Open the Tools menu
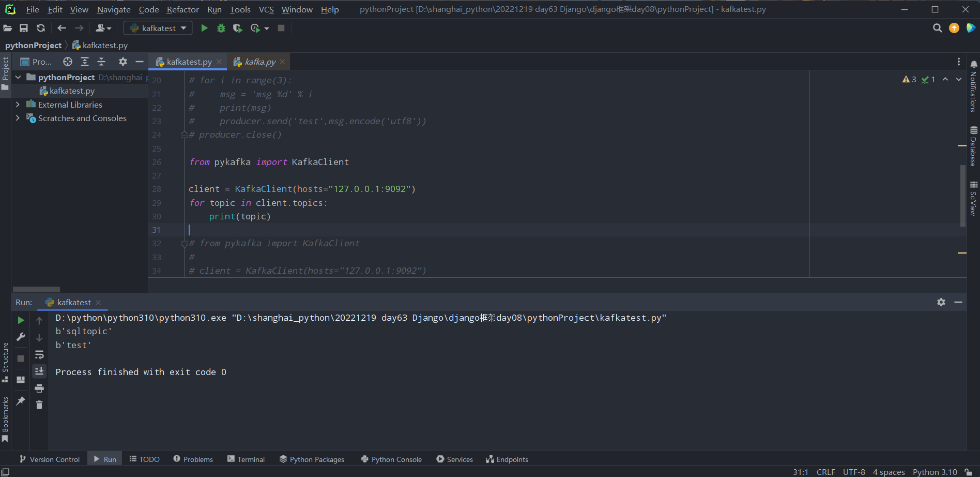This screenshot has height=477, width=980. tap(240, 9)
